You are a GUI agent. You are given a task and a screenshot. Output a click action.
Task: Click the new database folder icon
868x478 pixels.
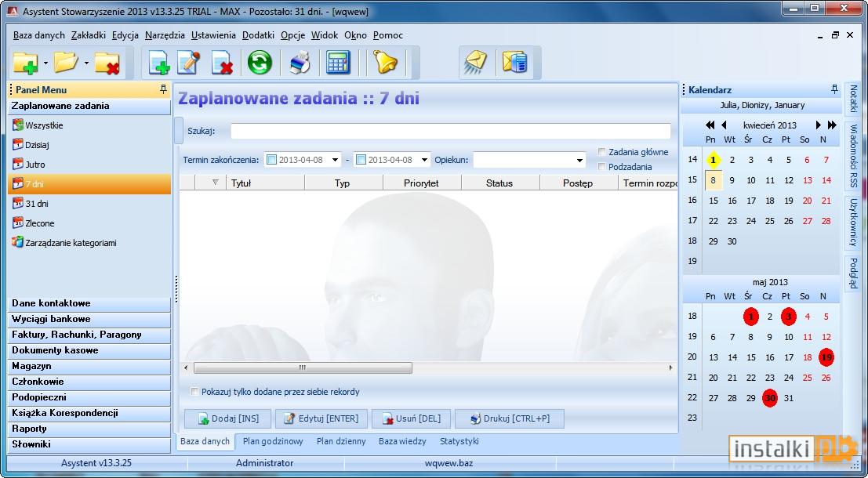click(25, 62)
